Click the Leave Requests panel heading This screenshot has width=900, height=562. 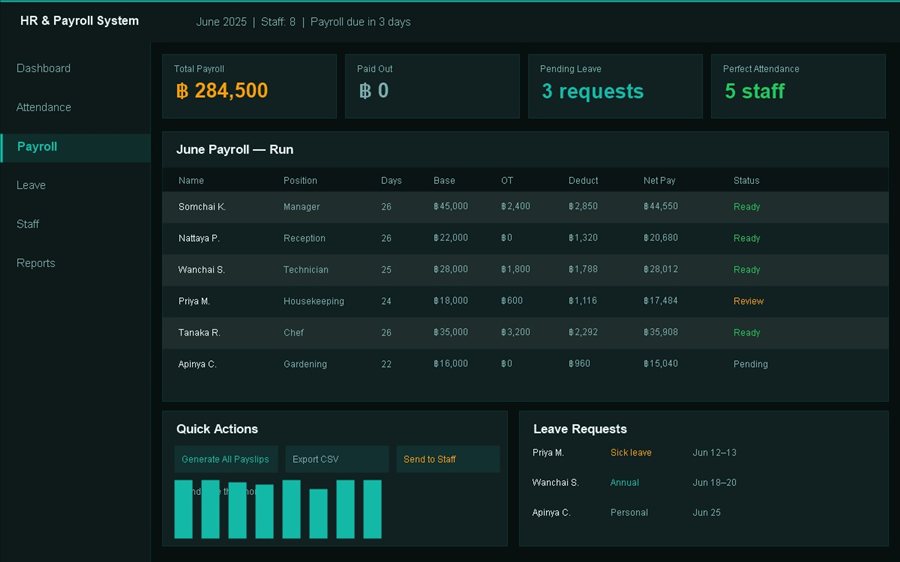pyautogui.click(x=580, y=429)
